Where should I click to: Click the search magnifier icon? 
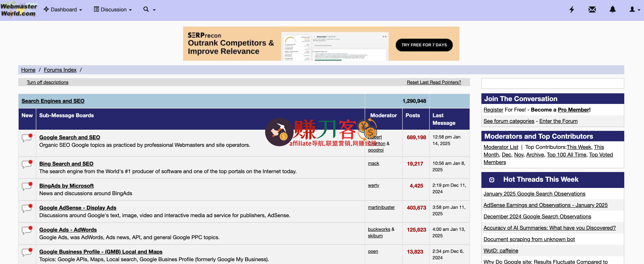point(146,9)
